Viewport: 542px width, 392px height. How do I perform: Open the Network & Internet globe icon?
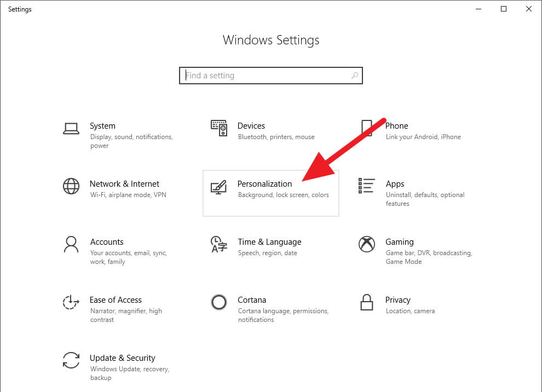(71, 186)
